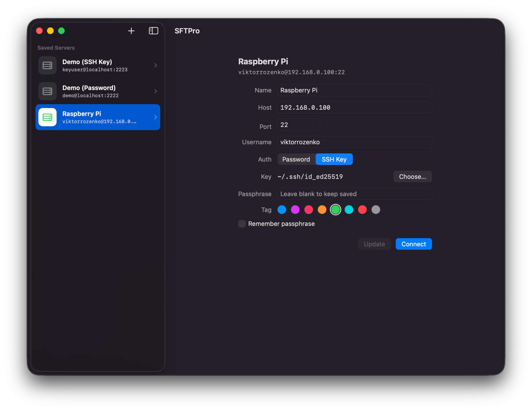
Task: Pick the orange tag color
Action: (x=322, y=210)
